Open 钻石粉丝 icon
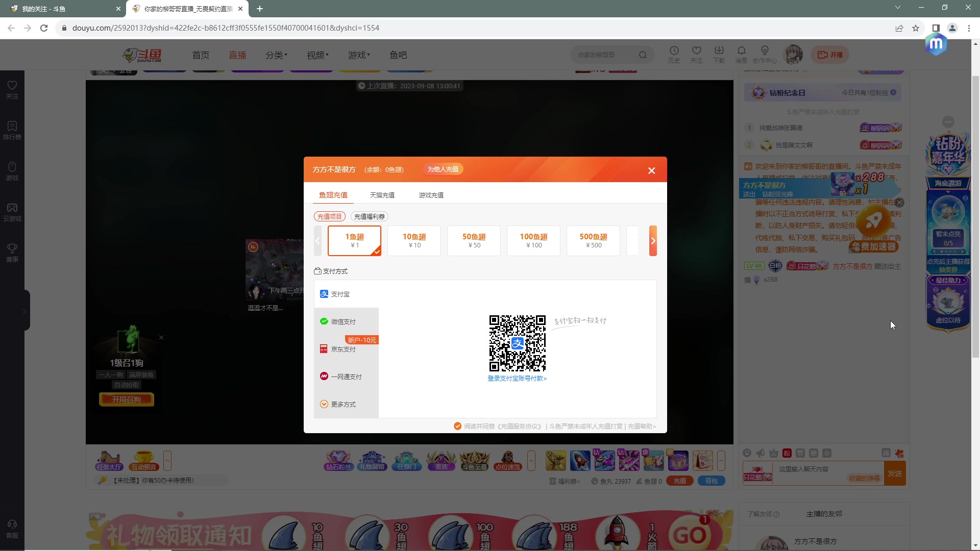This screenshot has height=551, width=980. [x=338, y=461]
